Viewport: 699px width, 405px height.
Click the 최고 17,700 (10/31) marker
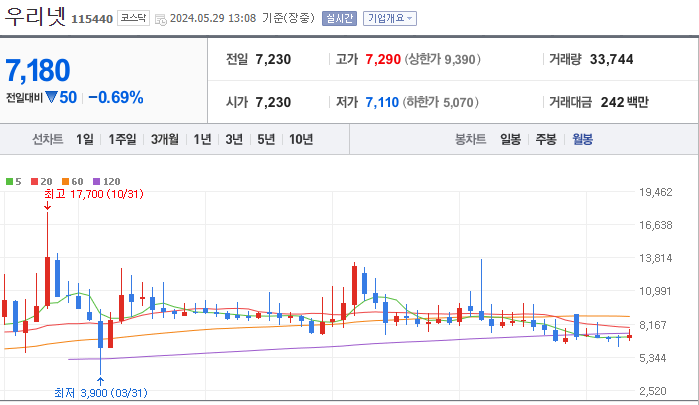(94, 194)
